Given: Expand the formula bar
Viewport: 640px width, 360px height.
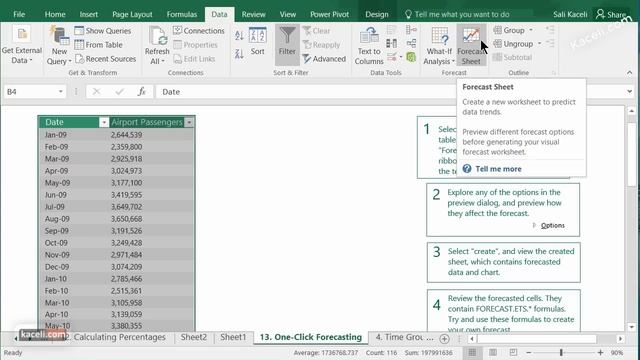Looking at the screenshot, I should (629, 92).
